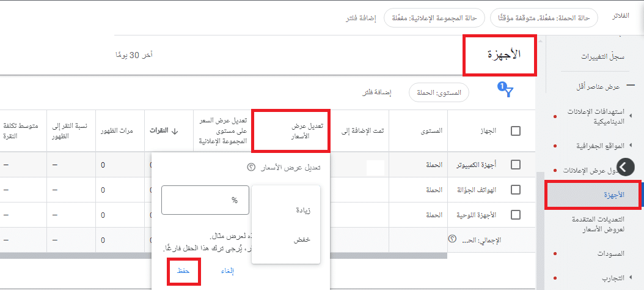Sort by النقرات column arrow
The width and height of the screenshot is (644, 290).
coord(175,131)
